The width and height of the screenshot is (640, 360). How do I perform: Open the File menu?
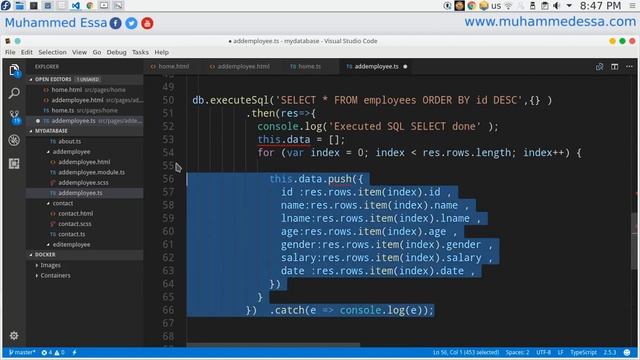click(x=10, y=52)
